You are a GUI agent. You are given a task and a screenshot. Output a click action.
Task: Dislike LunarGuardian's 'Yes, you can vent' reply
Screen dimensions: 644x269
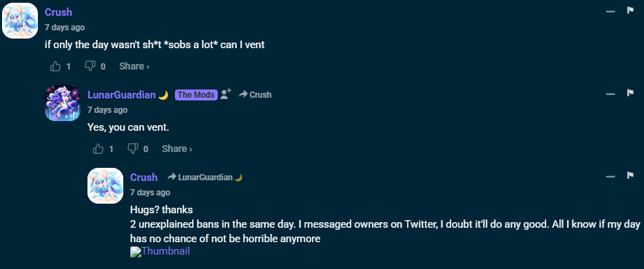click(x=133, y=149)
